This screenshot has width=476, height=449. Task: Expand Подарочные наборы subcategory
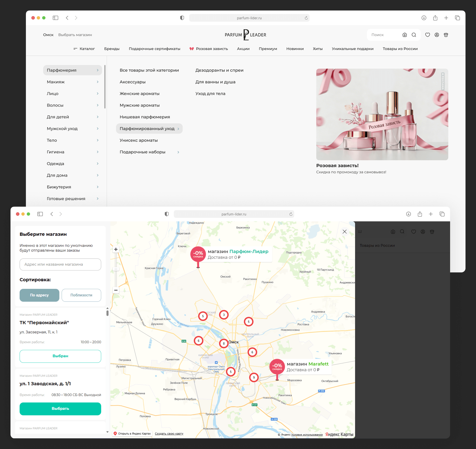click(149, 152)
